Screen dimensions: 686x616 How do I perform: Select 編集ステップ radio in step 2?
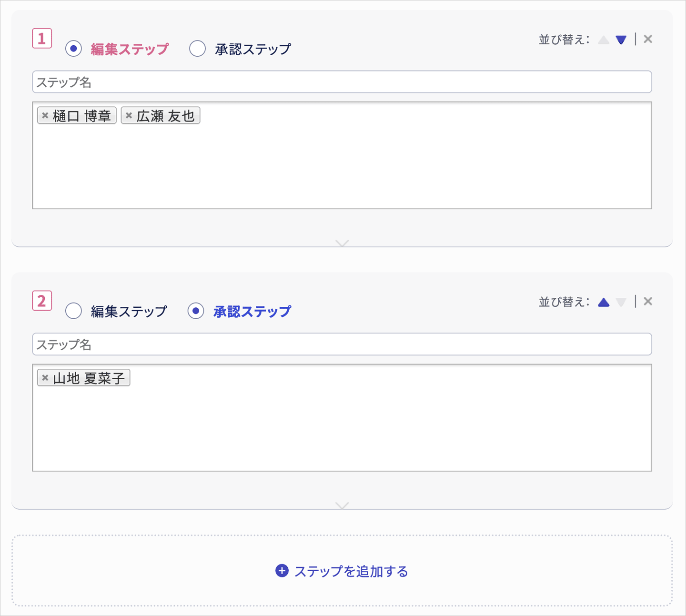click(74, 311)
